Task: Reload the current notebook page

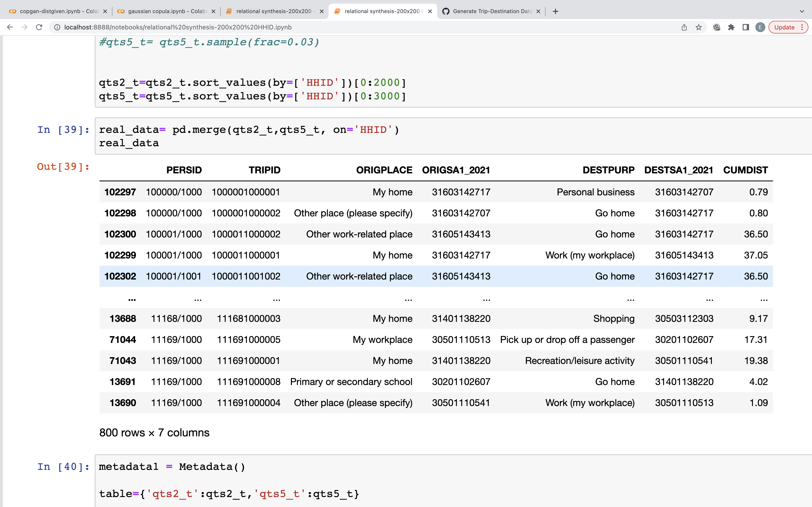Action: pyautogui.click(x=39, y=27)
